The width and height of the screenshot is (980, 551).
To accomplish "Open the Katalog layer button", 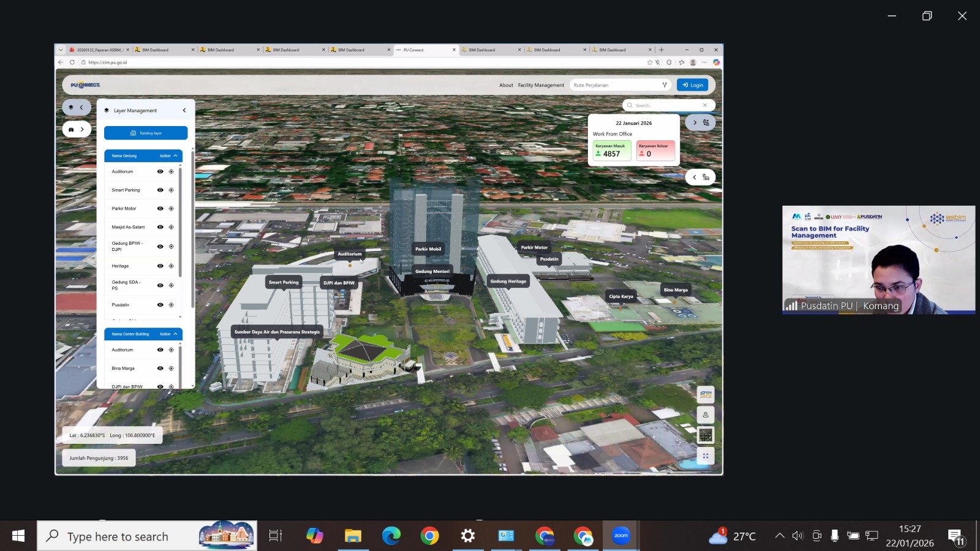I will [x=146, y=133].
